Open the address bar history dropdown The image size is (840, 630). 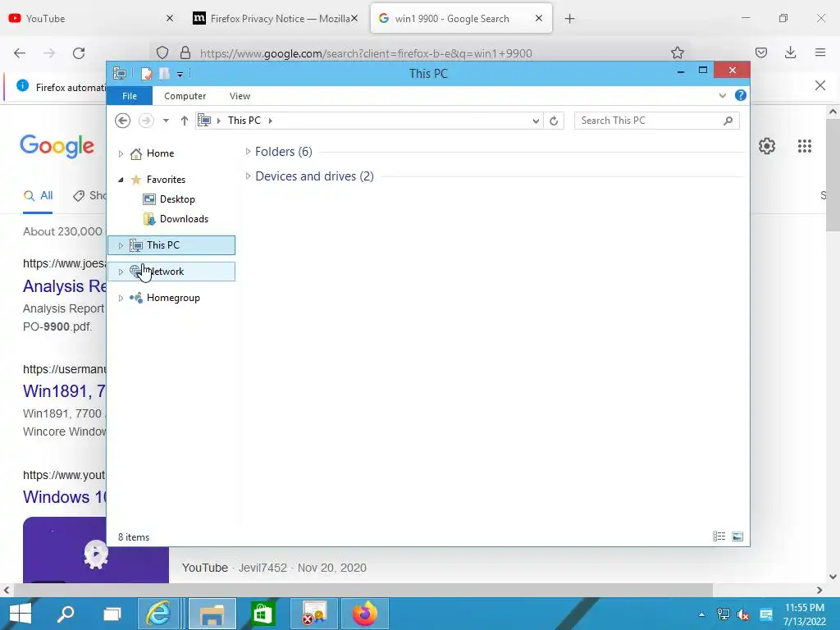point(535,121)
